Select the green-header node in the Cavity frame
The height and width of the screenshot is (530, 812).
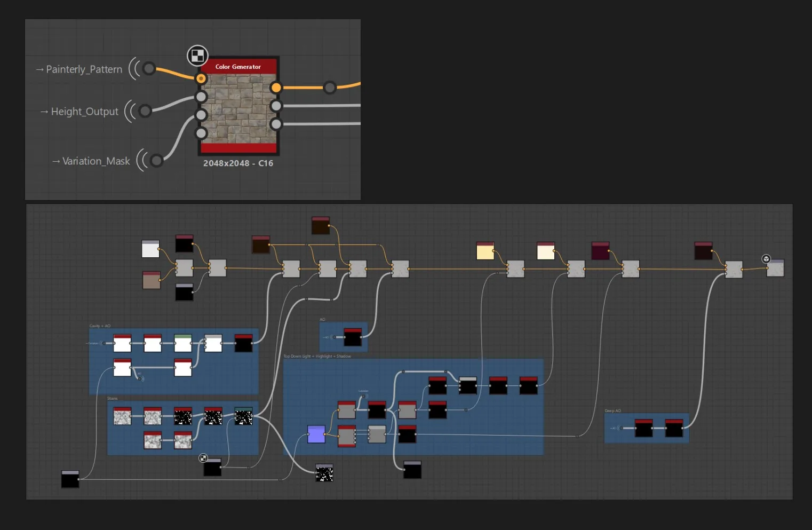(183, 343)
